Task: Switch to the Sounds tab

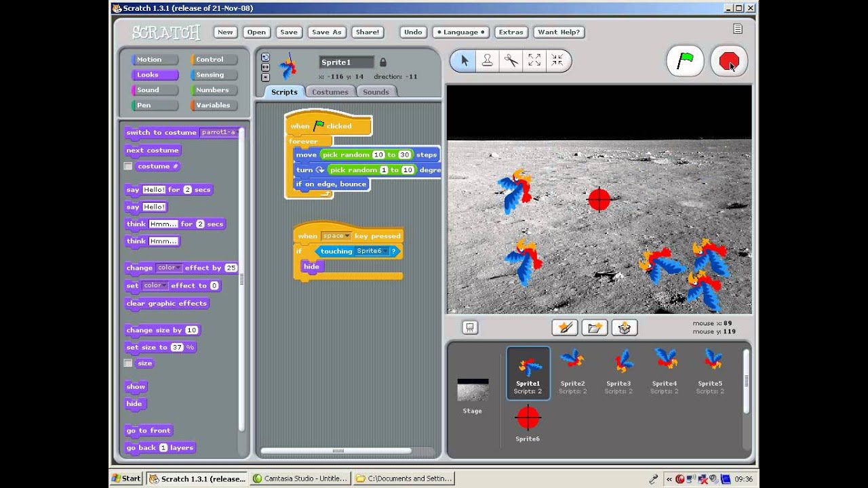Action: (x=376, y=91)
